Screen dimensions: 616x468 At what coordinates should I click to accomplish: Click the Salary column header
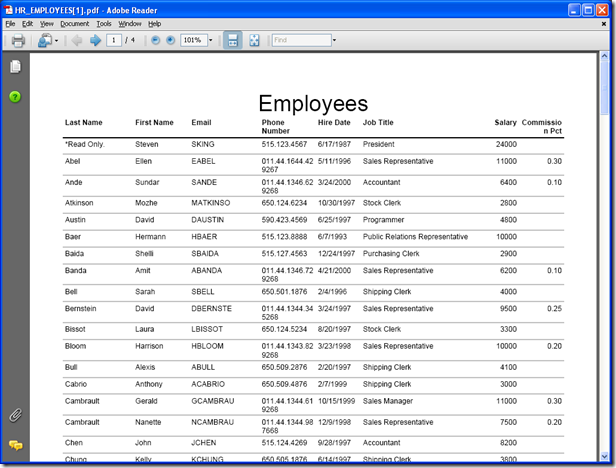505,123
